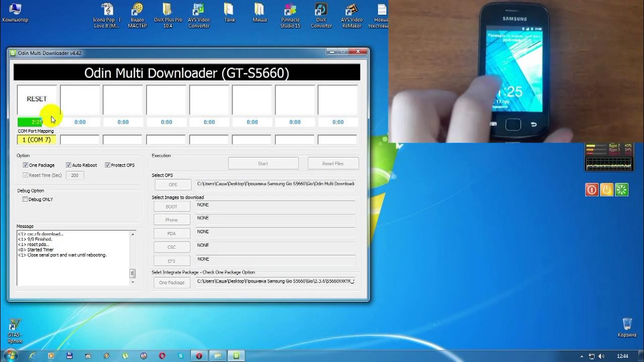Open Skype from the taskbar
644x362 pixels.
[x=181, y=356]
